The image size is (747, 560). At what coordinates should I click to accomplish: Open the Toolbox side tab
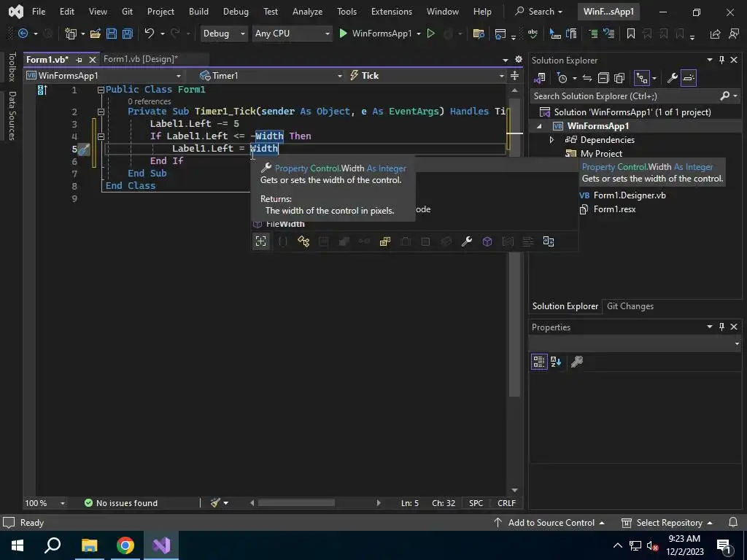12,66
